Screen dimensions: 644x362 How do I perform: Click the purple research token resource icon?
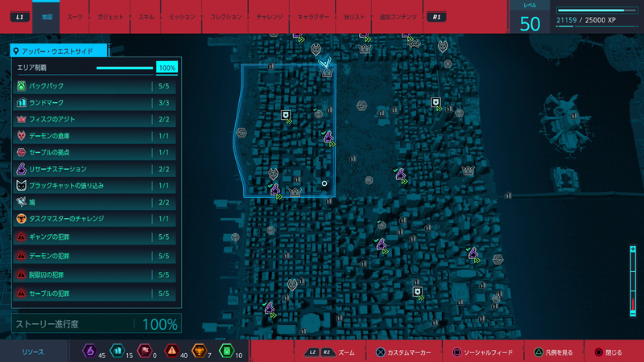[x=89, y=351]
